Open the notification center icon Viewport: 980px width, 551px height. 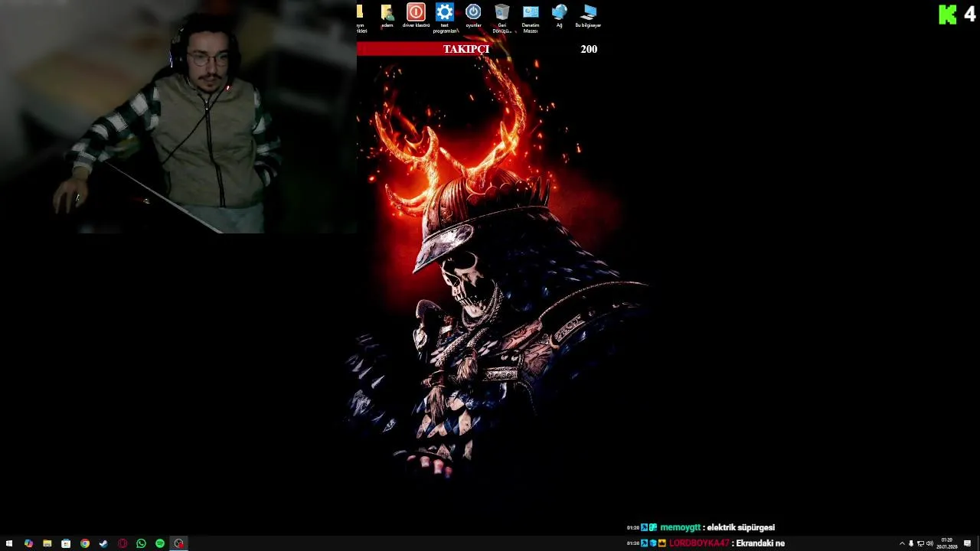click(968, 543)
